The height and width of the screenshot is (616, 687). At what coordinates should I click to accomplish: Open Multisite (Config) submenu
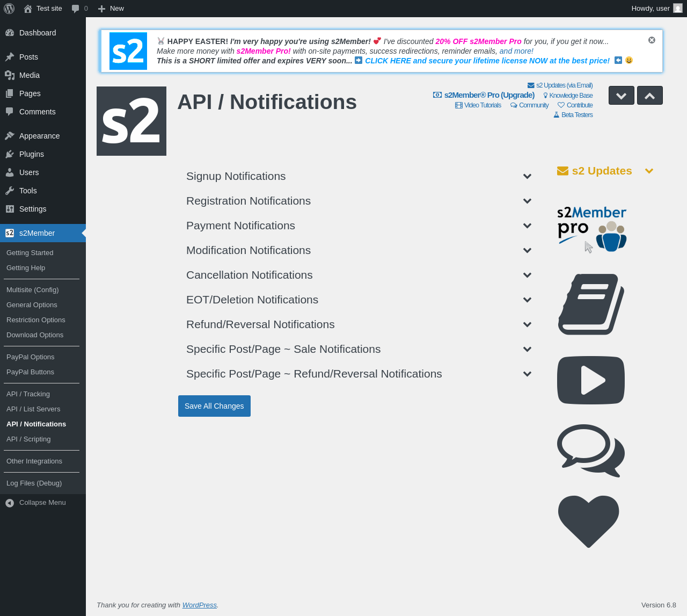43,290
